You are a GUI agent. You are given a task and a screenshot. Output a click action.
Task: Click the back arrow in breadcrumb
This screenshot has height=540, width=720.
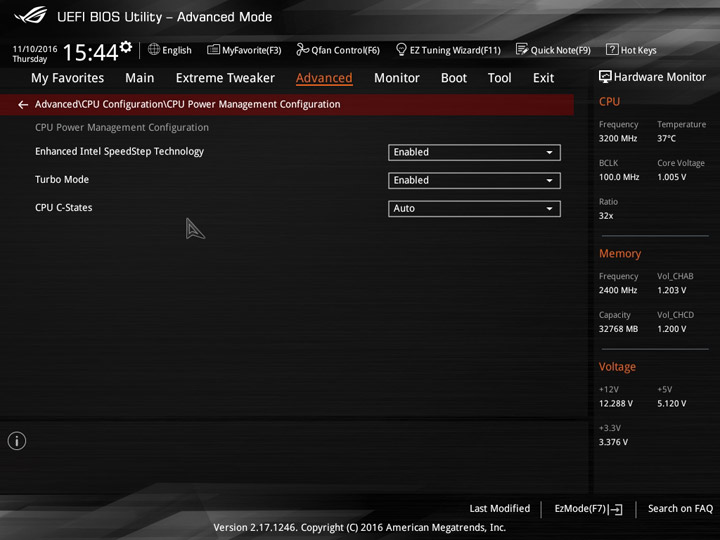click(23, 105)
